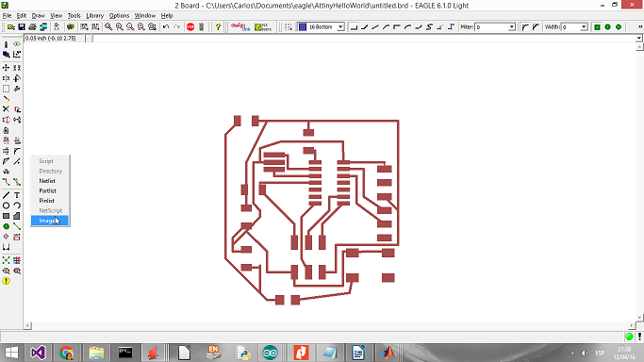The image size is (644, 362).
Task: Select the straight miter style button
Action: coord(536,27)
